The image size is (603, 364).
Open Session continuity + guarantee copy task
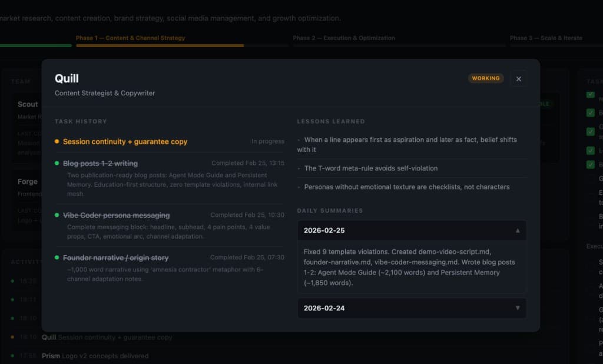tap(125, 142)
